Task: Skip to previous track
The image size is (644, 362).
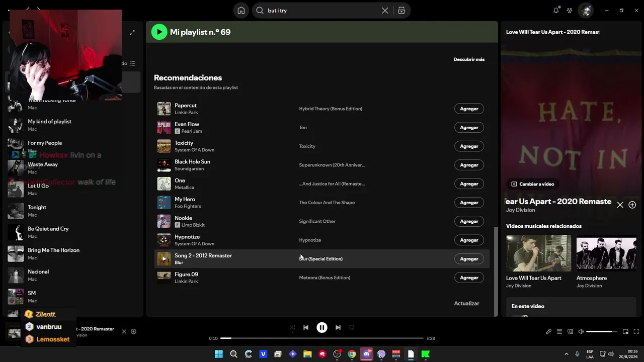Action: tap(306, 327)
